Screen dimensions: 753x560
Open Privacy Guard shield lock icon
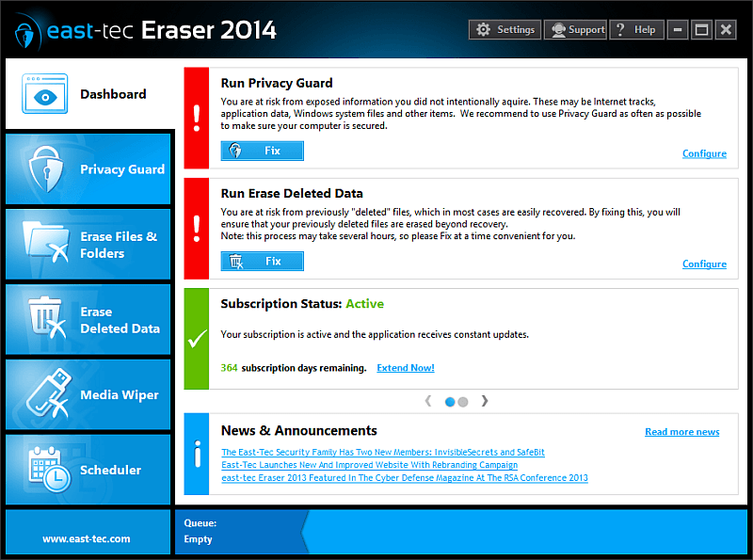pos(44,169)
